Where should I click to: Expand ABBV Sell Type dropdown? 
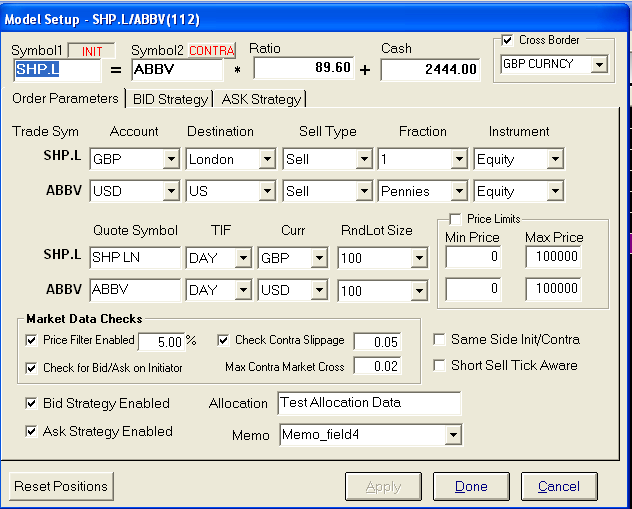pyautogui.click(x=364, y=191)
